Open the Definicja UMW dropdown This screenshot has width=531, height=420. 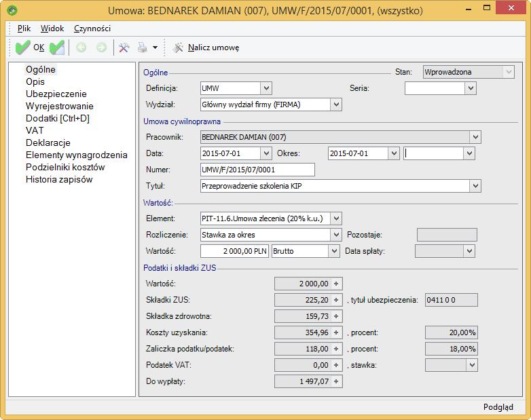[x=266, y=88]
